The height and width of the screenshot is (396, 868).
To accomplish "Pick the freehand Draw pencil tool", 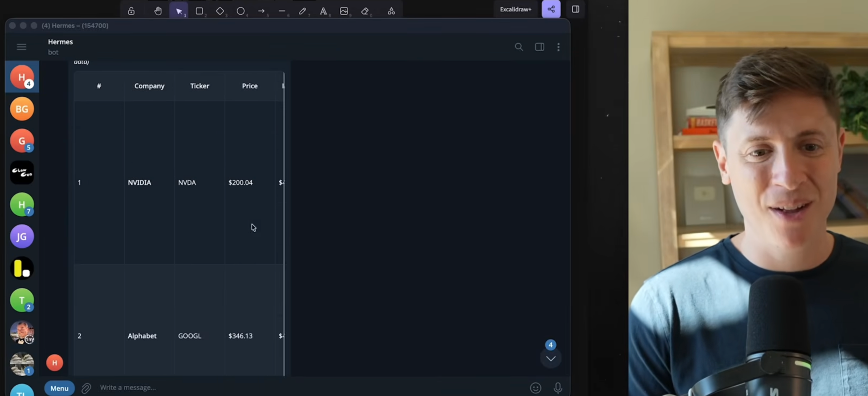I will pyautogui.click(x=302, y=11).
